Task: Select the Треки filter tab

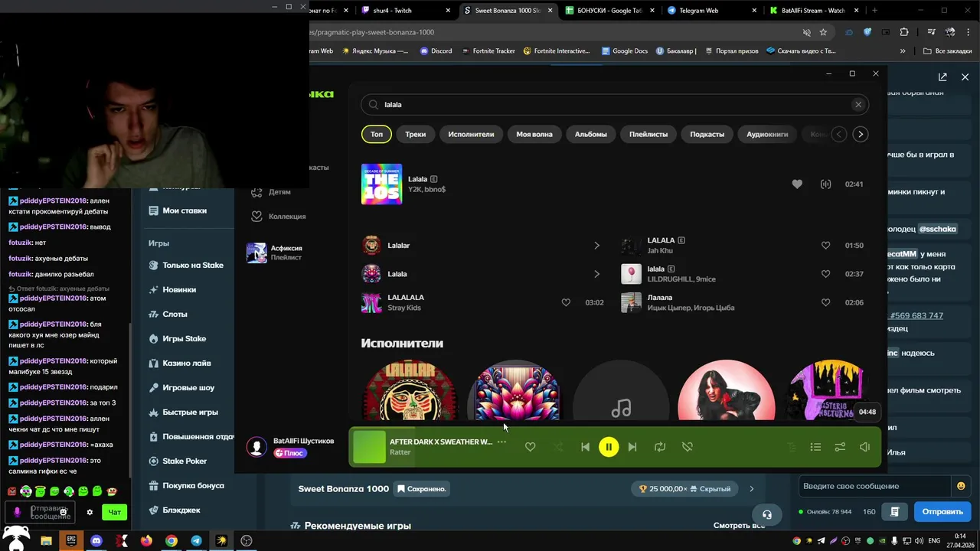Action: point(416,134)
